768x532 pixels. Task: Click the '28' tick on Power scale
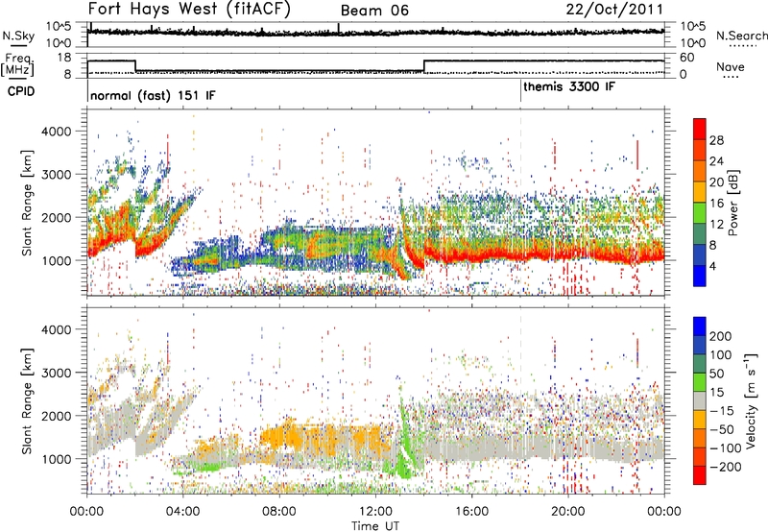(716, 140)
